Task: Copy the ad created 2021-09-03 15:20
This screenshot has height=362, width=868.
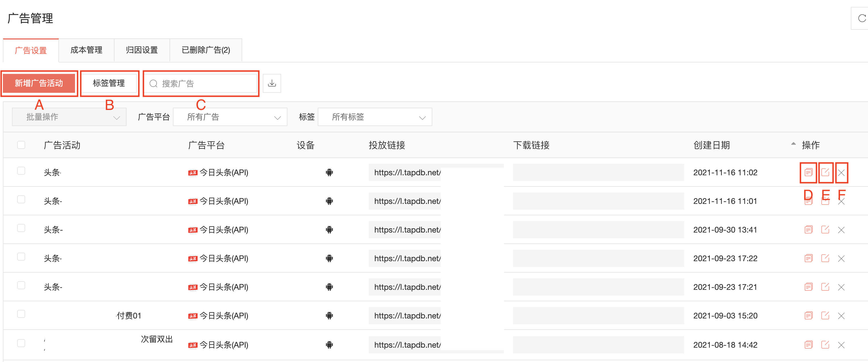Action: (x=808, y=316)
